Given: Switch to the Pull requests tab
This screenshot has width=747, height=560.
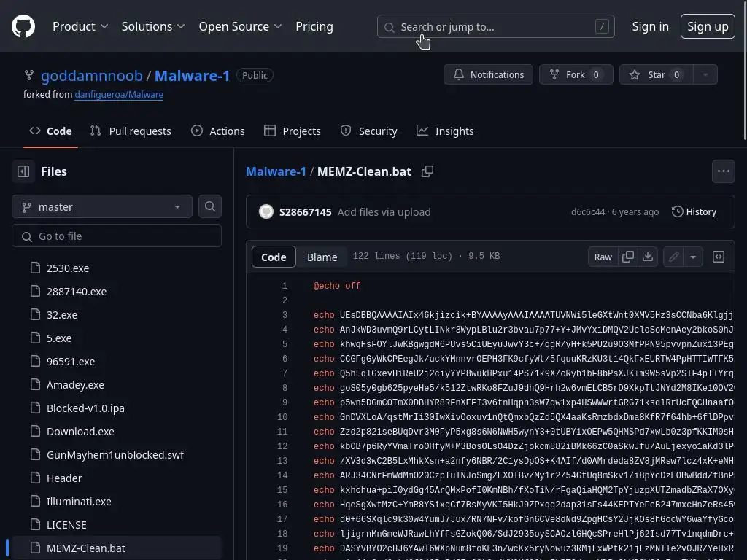Looking at the screenshot, I should click(x=131, y=131).
